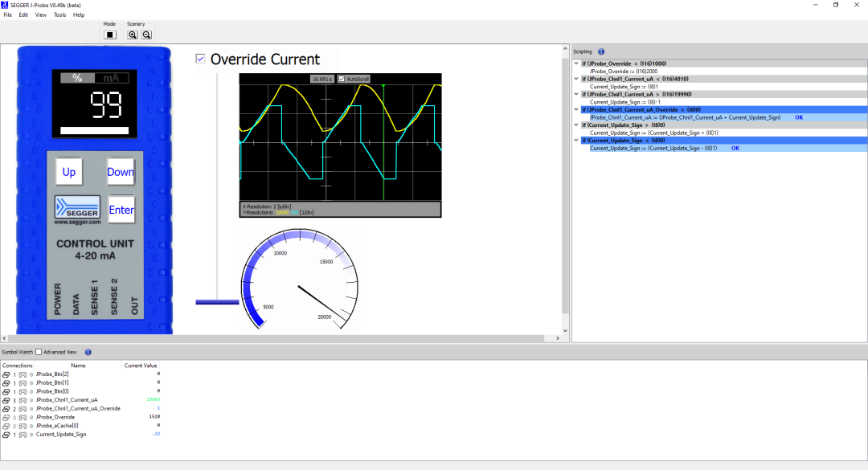Open the Symbol Watch info icon
This screenshot has width=868, height=470.
click(88, 352)
